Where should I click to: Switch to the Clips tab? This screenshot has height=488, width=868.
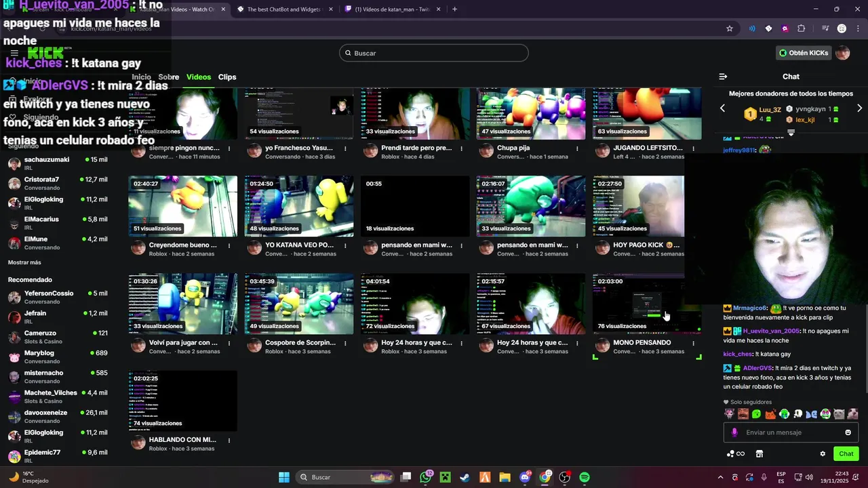(x=227, y=77)
